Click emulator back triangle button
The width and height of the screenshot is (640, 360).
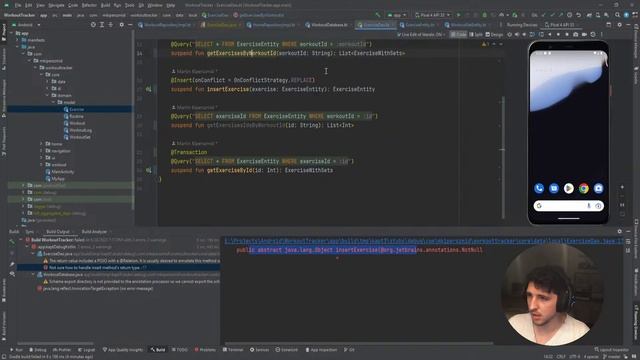[550, 35]
